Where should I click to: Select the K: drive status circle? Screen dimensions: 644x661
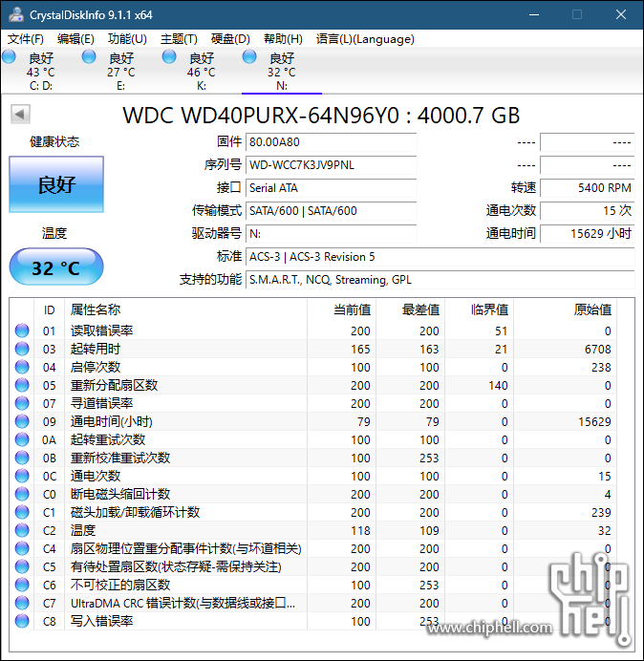point(169,57)
